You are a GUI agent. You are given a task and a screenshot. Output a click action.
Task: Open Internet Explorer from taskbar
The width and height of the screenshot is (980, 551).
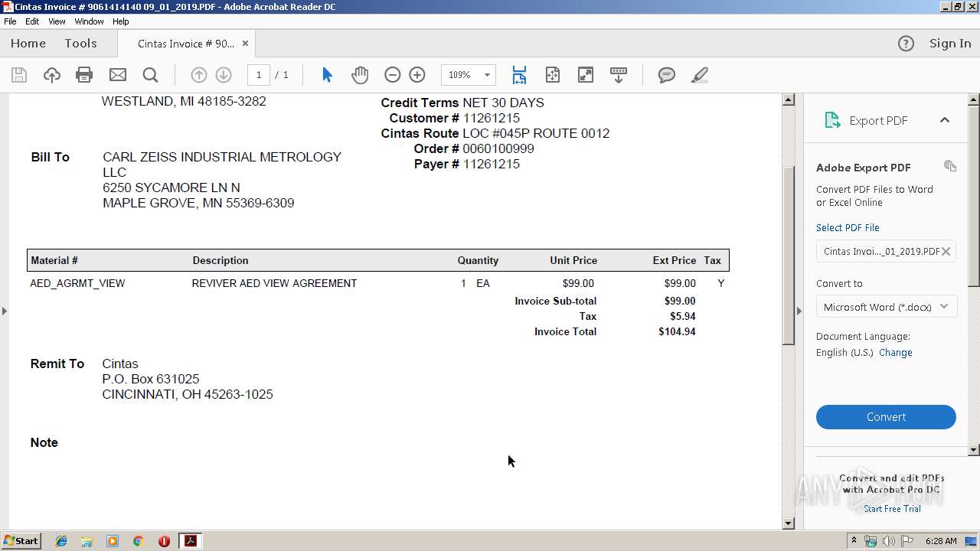tap(61, 541)
